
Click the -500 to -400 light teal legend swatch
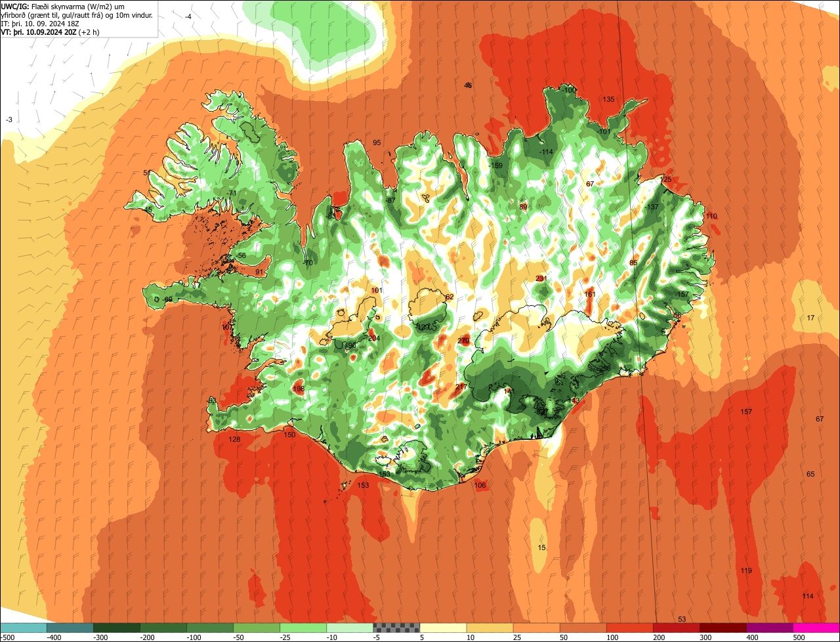pyautogui.click(x=23, y=628)
